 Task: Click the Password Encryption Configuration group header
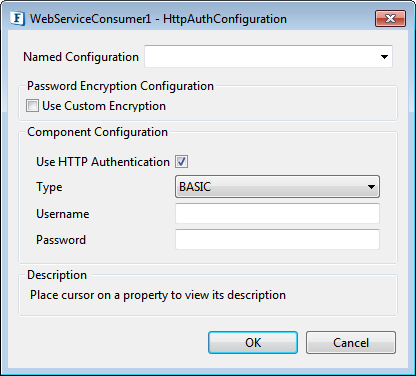(x=120, y=86)
